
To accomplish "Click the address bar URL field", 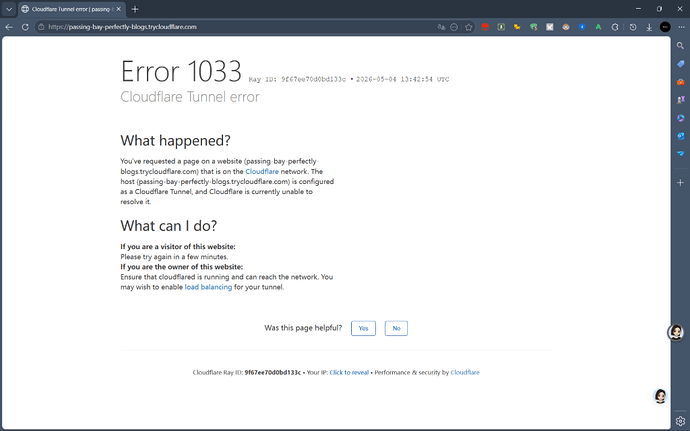I will pyautogui.click(x=238, y=27).
